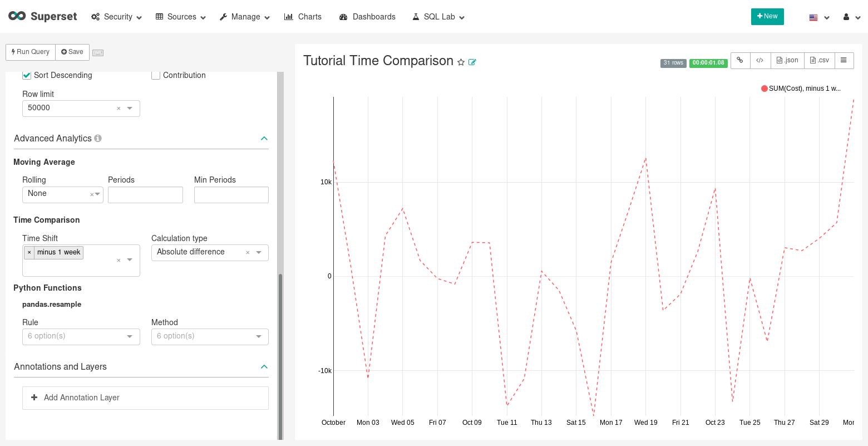868x446 pixels.
Task: Remove the 'minus 1 week' time shift tag
Action: [29, 252]
